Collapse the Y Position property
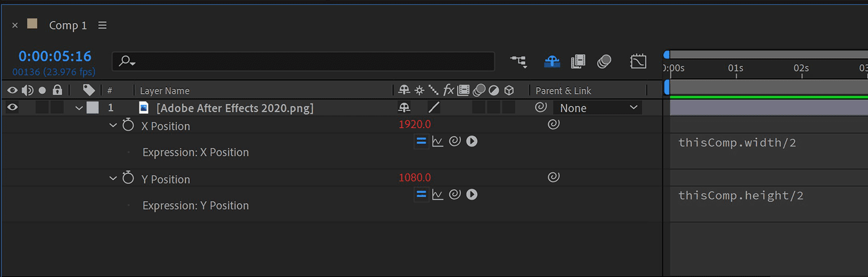 coord(113,178)
